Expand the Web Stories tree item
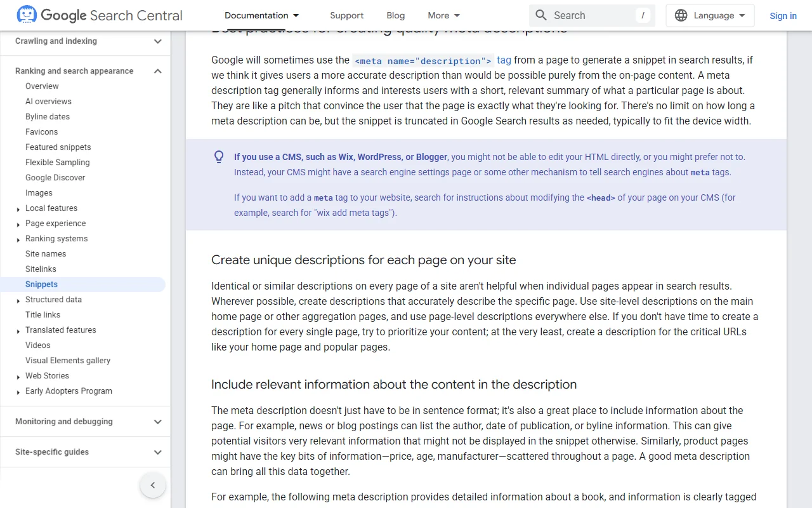Image resolution: width=812 pixels, height=508 pixels. (18, 377)
